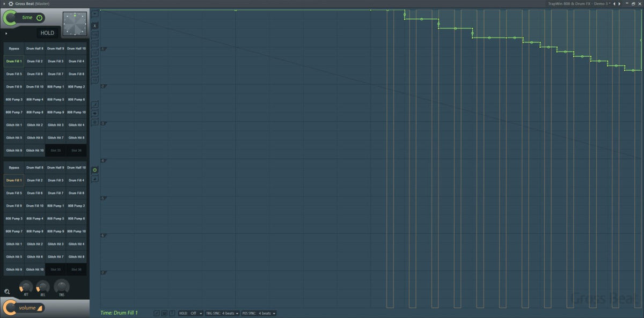Choose volume preset Drum Fill 5
This screenshot has width=644, height=318.
click(14, 193)
